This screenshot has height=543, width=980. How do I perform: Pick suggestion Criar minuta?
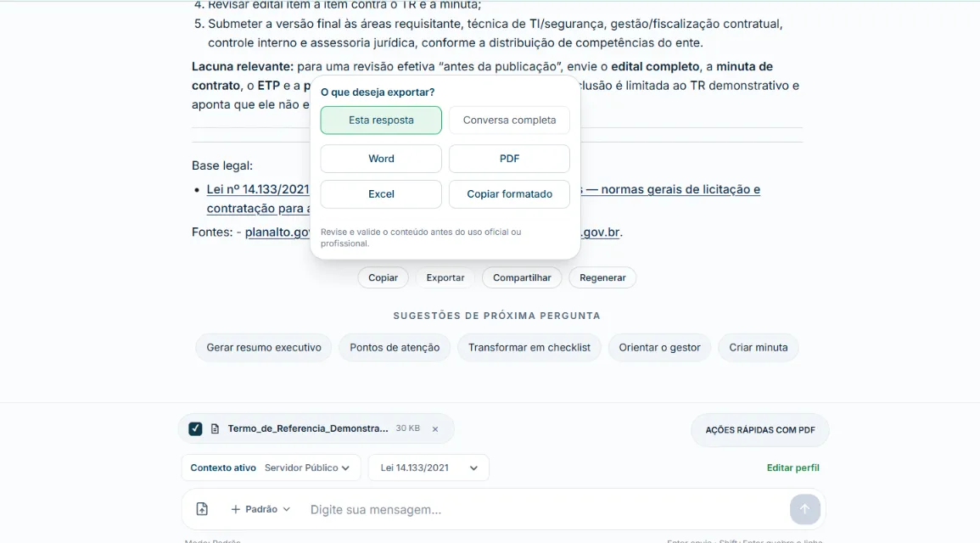[759, 347]
